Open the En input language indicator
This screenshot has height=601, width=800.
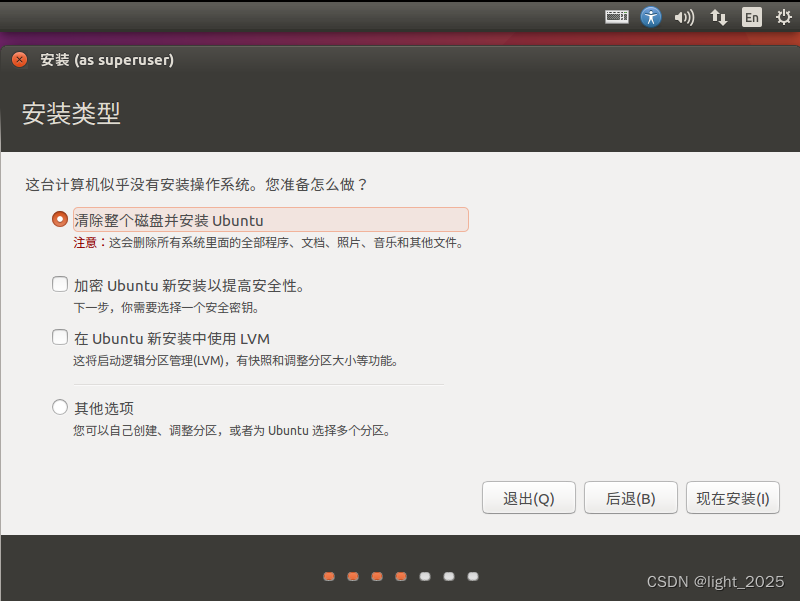752,17
